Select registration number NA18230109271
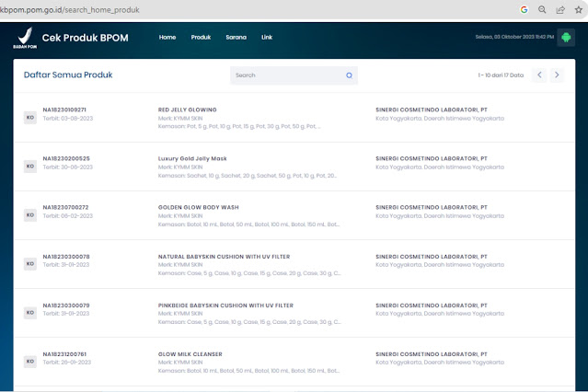588x392 pixels. (64, 110)
